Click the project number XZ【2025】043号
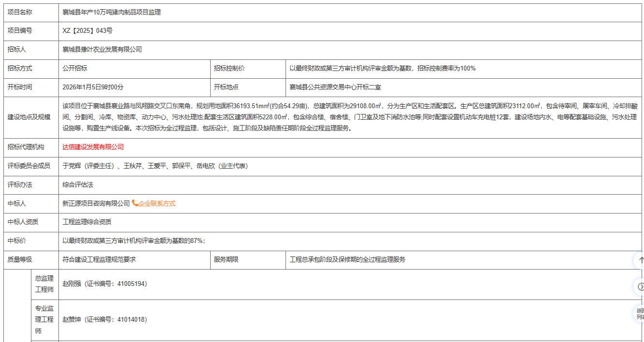This screenshot has height=342, width=644. (87, 30)
